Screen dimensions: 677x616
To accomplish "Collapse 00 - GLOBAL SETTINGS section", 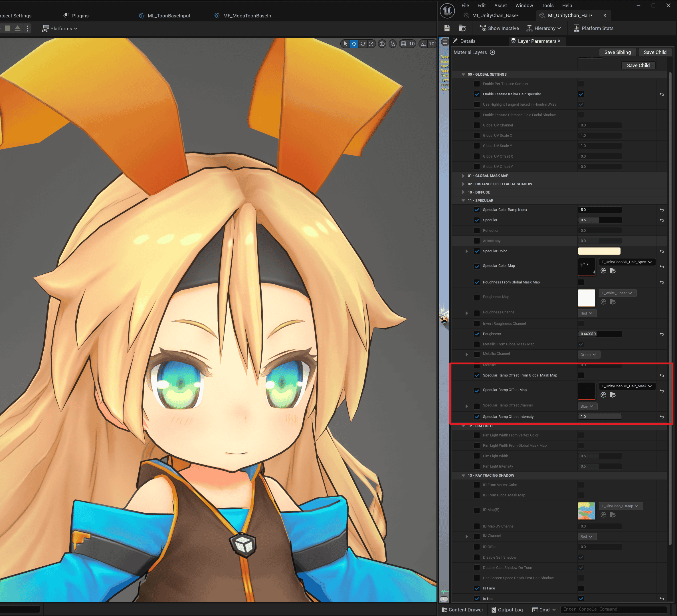I will 463,74.
